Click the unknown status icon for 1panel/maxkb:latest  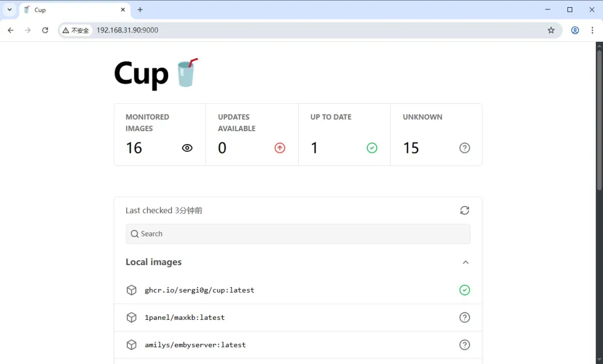465,318
